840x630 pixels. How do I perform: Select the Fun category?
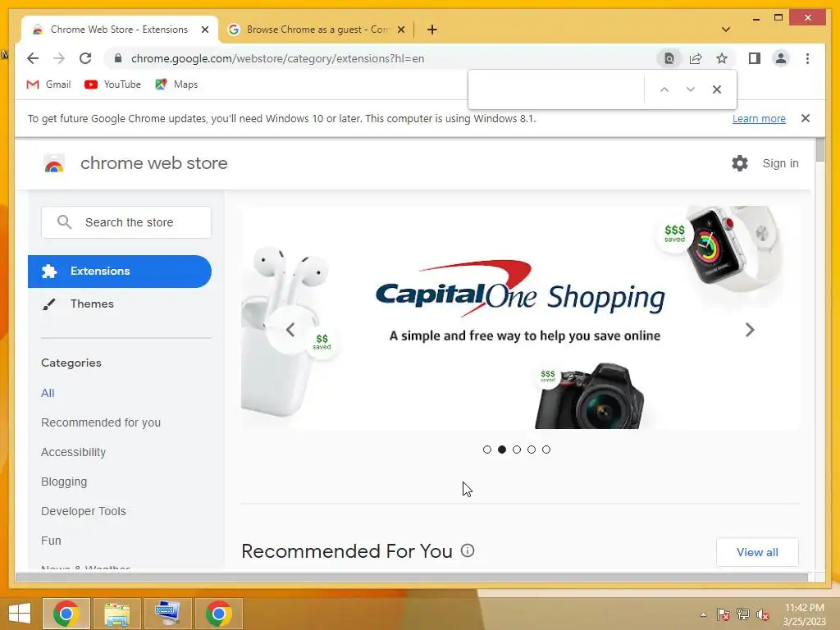tap(51, 541)
